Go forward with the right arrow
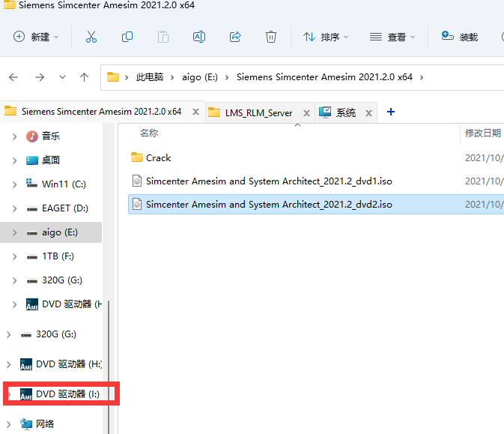 tap(40, 77)
